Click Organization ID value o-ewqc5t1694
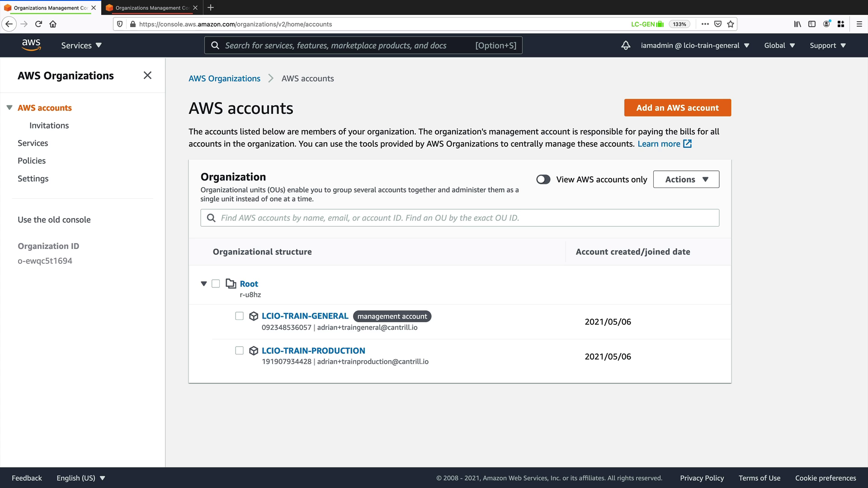Image resolution: width=868 pixels, height=488 pixels. click(x=45, y=261)
